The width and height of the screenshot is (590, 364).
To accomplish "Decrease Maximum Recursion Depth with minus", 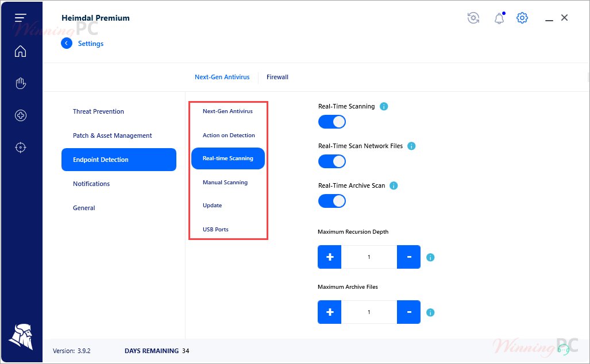I will [408, 257].
